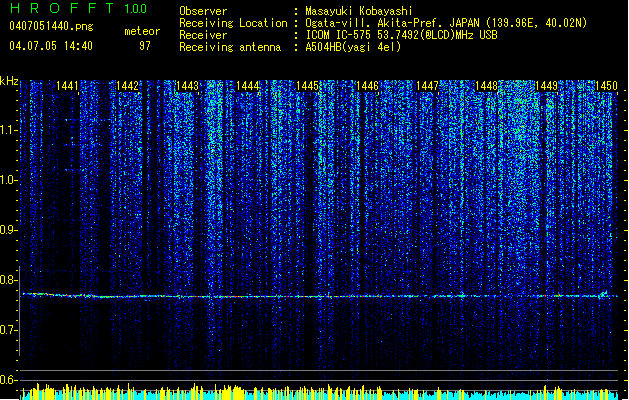Click the Receiving antenna label
This screenshot has height=400, width=629.
pos(230,47)
